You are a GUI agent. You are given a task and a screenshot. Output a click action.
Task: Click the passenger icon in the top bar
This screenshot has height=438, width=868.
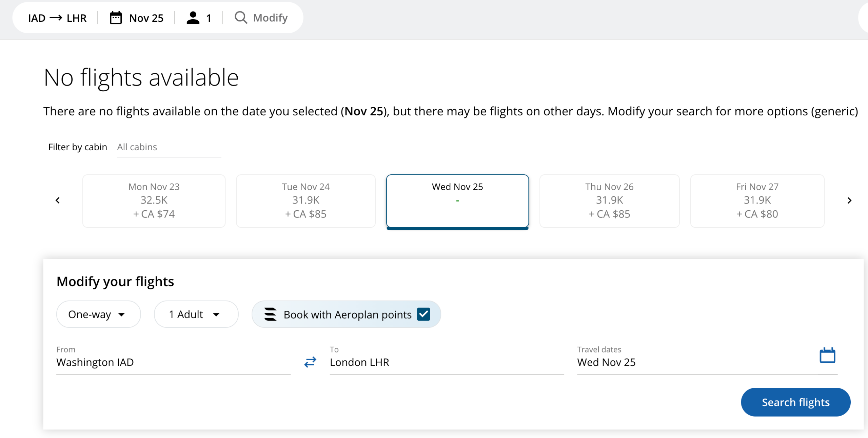point(193,18)
